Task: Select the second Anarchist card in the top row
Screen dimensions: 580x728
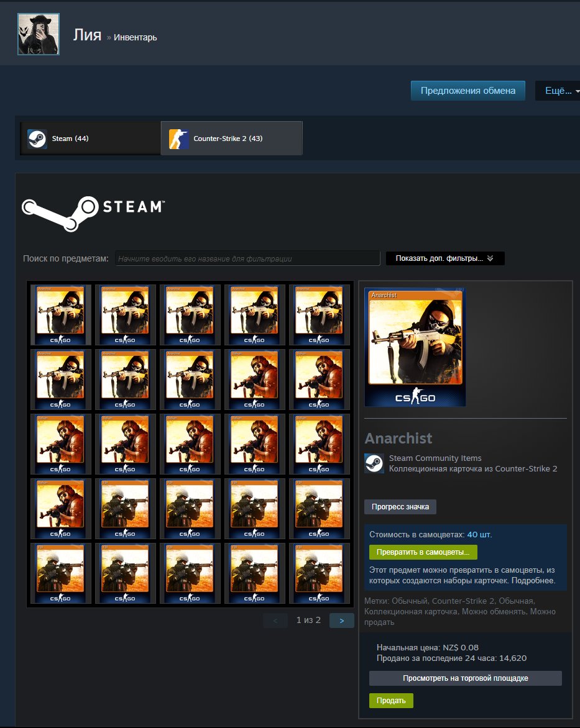Action: tap(125, 315)
